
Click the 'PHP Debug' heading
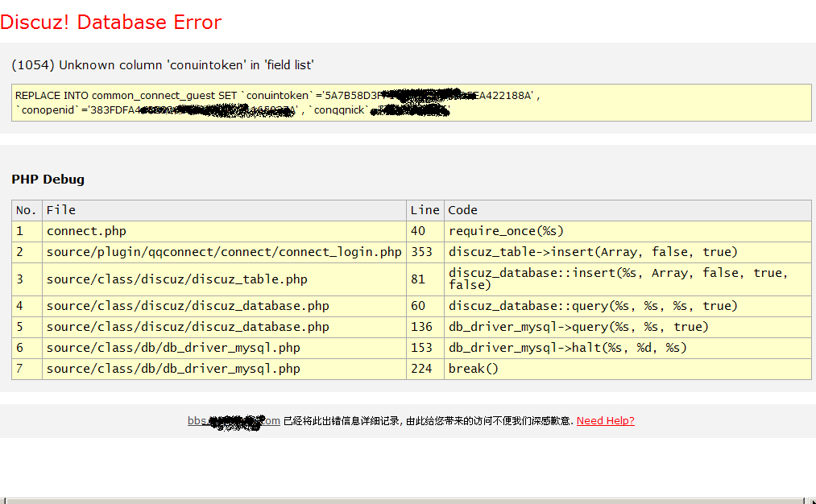48,180
